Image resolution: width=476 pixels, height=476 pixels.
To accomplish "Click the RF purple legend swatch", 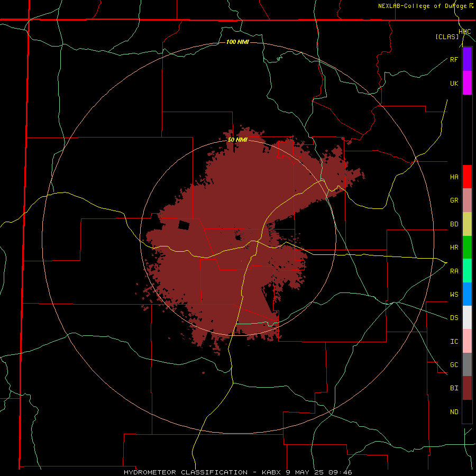I will pos(467,59).
